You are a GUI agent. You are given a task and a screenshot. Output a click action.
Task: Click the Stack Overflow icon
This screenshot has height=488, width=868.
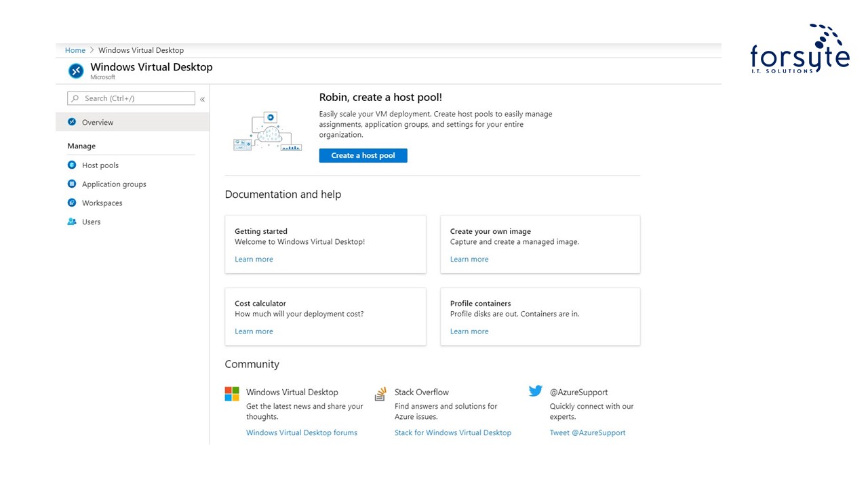(x=381, y=392)
